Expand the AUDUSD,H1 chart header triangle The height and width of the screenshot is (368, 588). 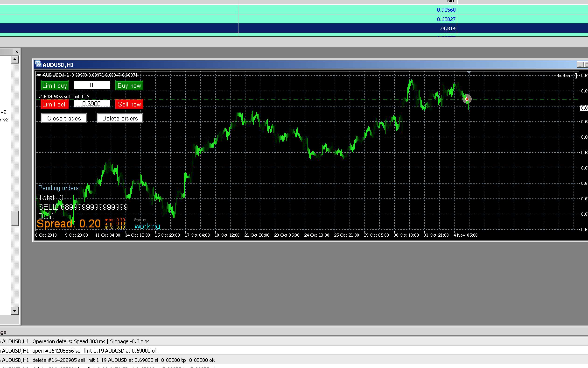click(x=39, y=75)
